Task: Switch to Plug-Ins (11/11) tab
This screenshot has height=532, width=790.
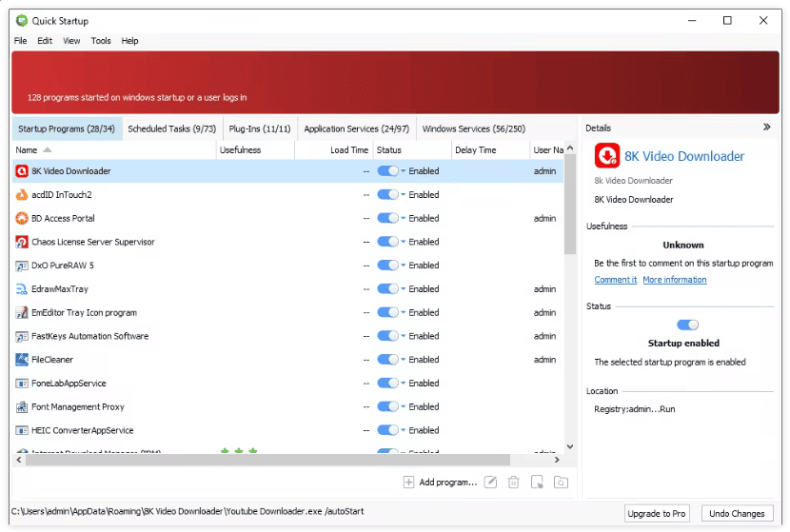Action: 260,129
